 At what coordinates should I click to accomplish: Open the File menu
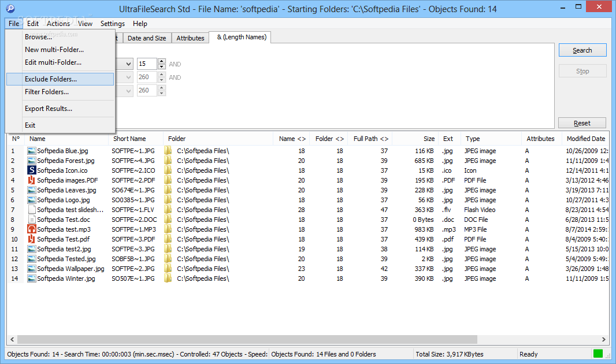tap(14, 24)
